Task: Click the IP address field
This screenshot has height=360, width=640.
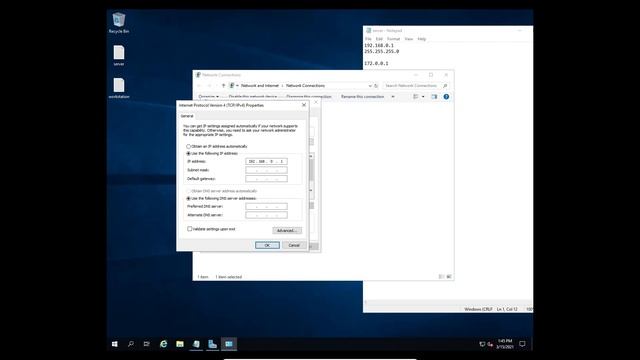Action: tap(266, 162)
